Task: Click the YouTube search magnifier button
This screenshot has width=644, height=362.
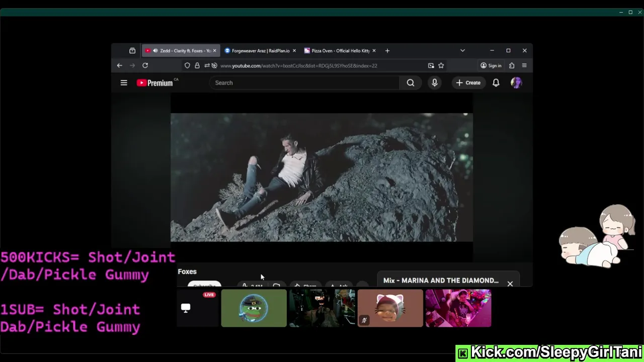Action: click(x=411, y=83)
